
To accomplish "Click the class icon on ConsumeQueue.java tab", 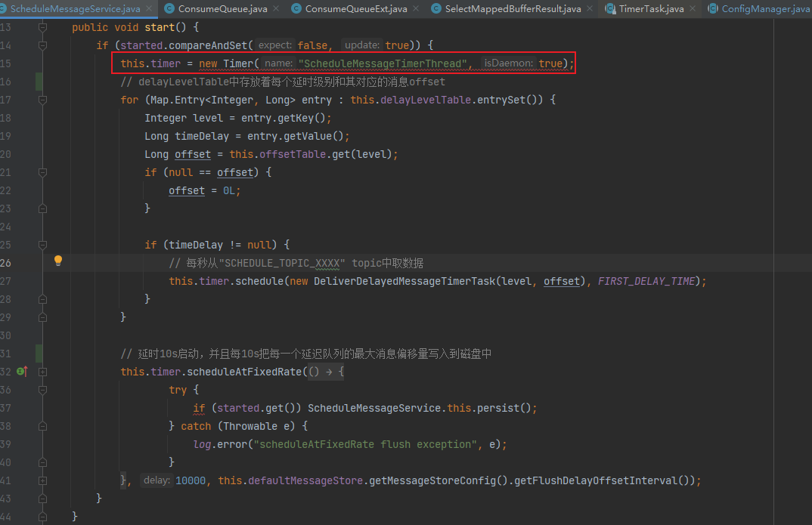I will 169,9.
